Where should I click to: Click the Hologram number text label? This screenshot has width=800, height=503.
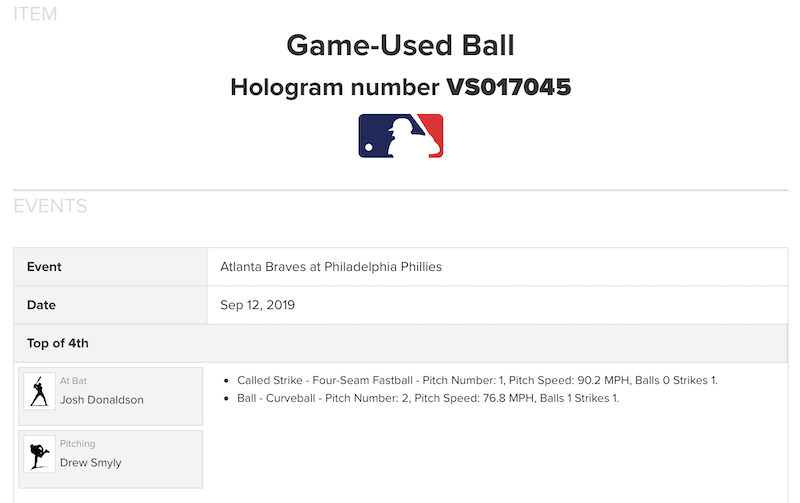335,87
